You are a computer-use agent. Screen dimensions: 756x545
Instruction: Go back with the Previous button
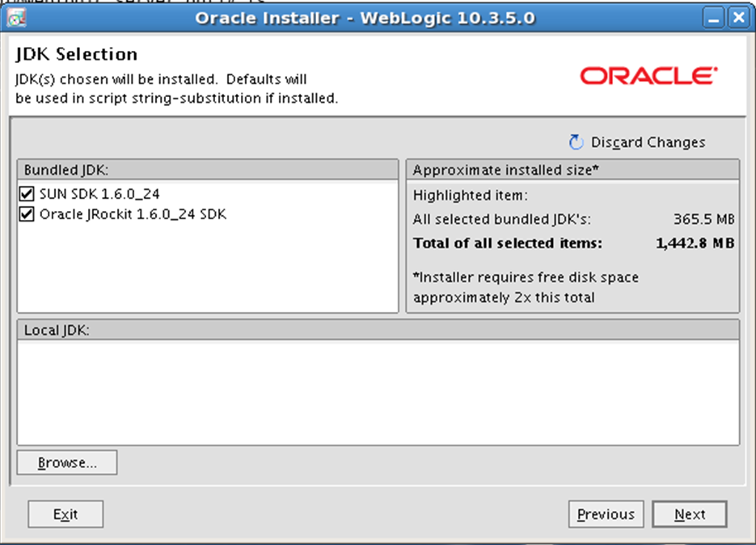(x=606, y=514)
